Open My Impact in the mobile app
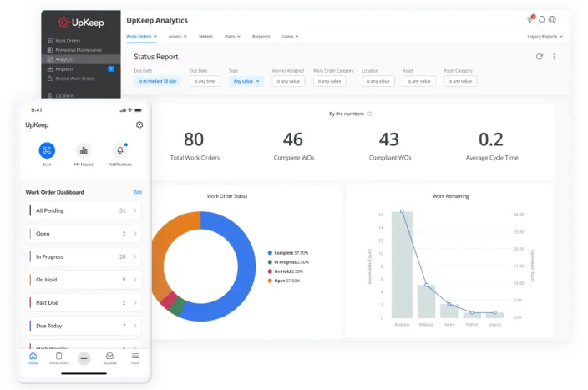Image resolution: width=588 pixels, height=390 pixels. pos(84,150)
